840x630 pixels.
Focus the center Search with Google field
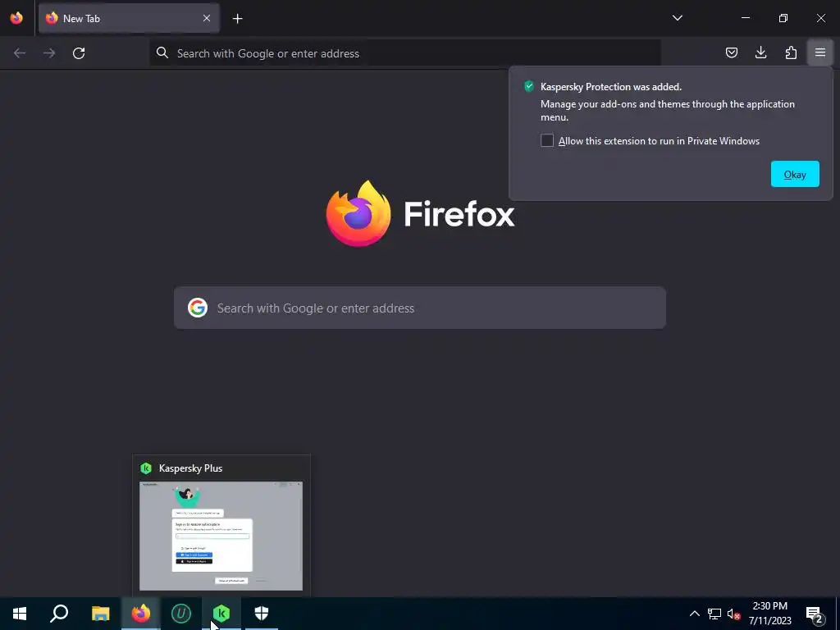tap(420, 308)
